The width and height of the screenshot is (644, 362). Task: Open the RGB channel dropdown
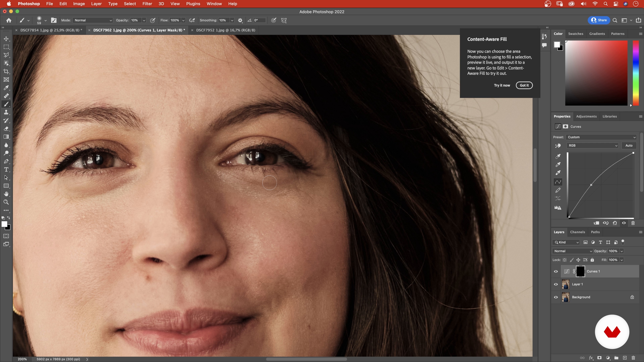point(593,145)
